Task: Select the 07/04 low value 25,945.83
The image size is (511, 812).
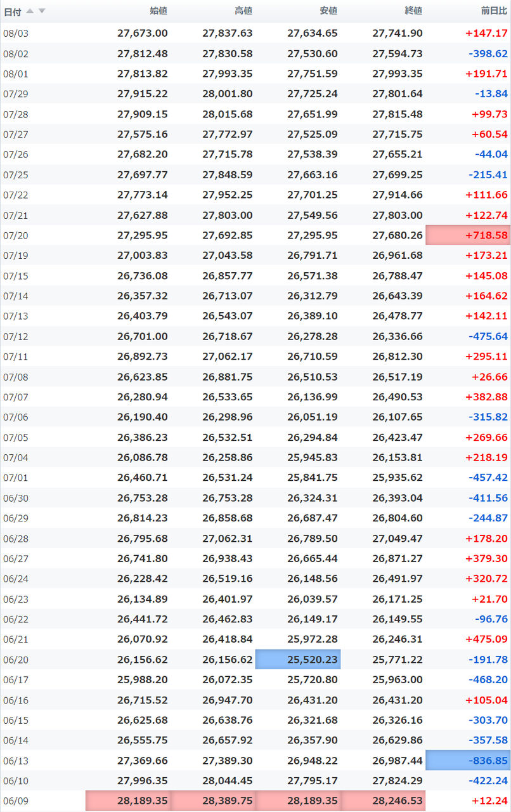Action: pyautogui.click(x=313, y=459)
